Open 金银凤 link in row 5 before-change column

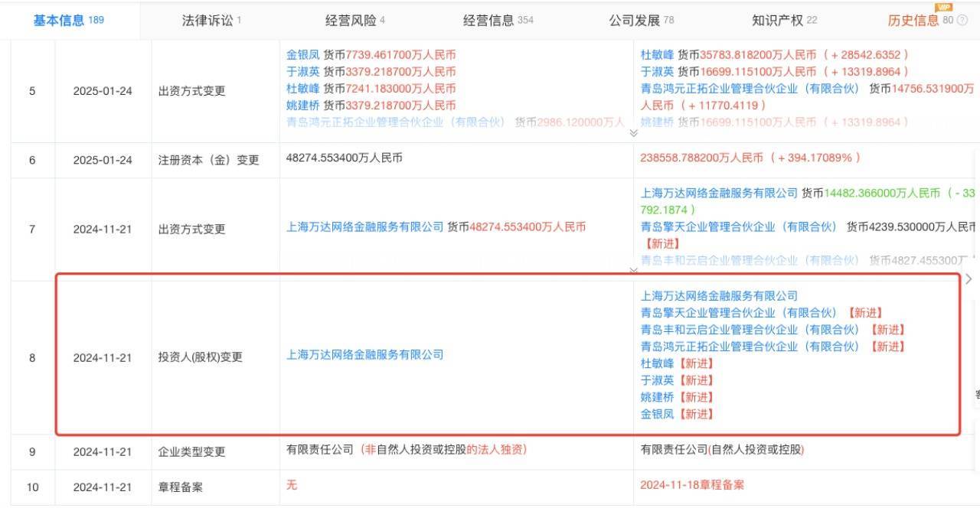point(303,55)
